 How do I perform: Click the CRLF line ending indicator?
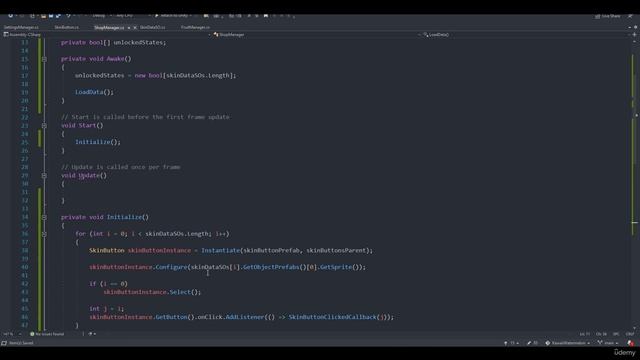point(630,334)
